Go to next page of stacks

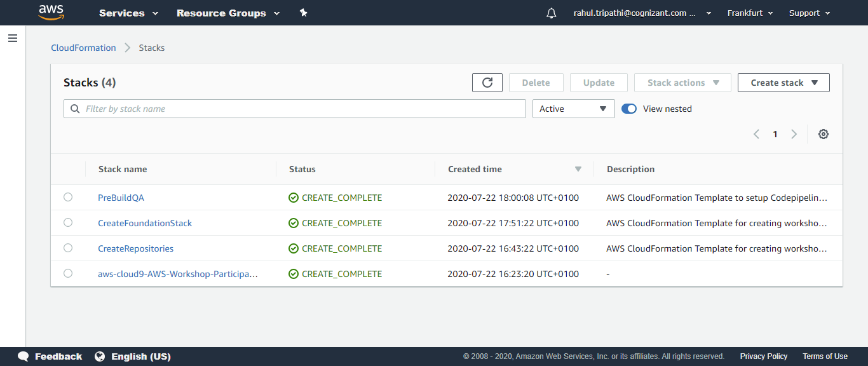pyautogui.click(x=794, y=134)
